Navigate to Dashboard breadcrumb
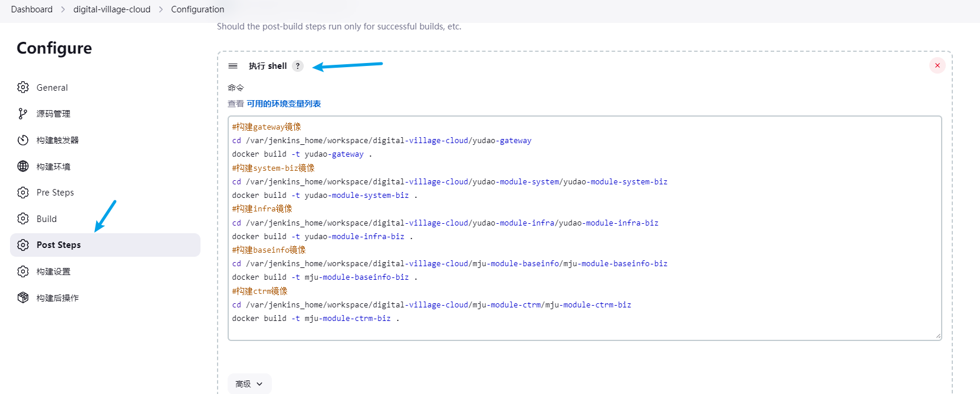This screenshot has height=394, width=980. (x=32, y=9)
